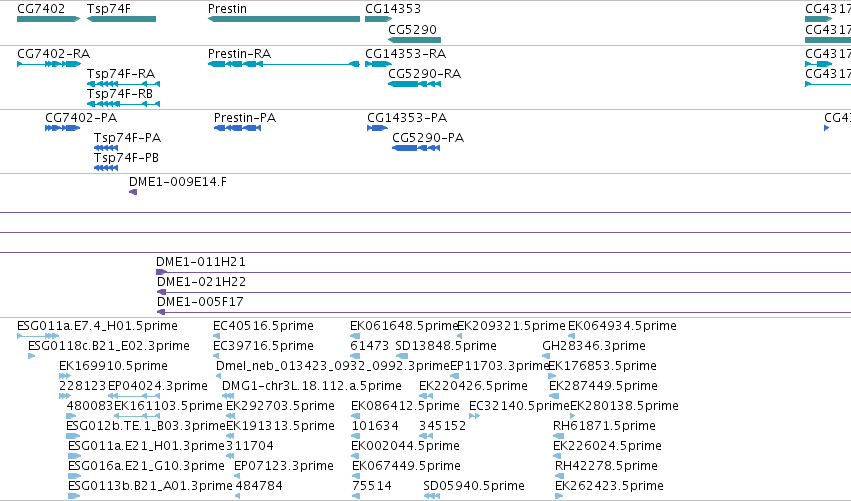The height and width of the screenshot is (501, 851).
Task: Click the EK064934.5prime EST label
Action: pyautogui.click(x=623, y=326)
